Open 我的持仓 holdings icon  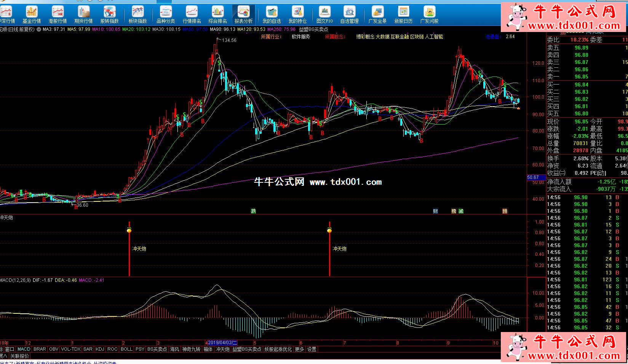(x=297, y=14)
